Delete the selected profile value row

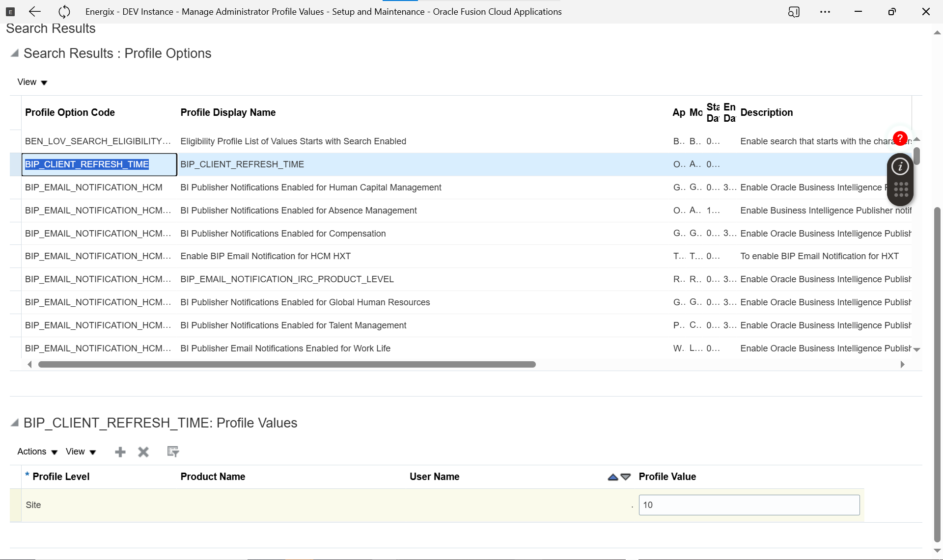point(143,452)
